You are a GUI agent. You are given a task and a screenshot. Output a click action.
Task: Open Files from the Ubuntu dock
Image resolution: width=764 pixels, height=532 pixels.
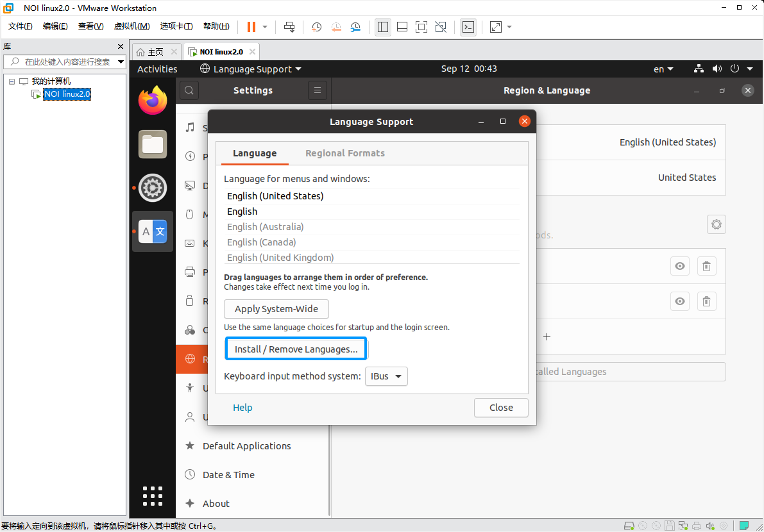point(153,144)
